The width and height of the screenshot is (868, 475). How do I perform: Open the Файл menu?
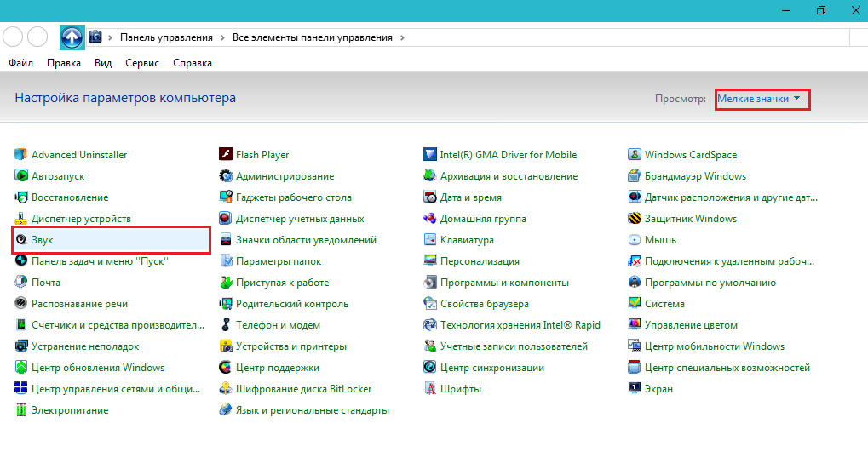click(21, 63)
